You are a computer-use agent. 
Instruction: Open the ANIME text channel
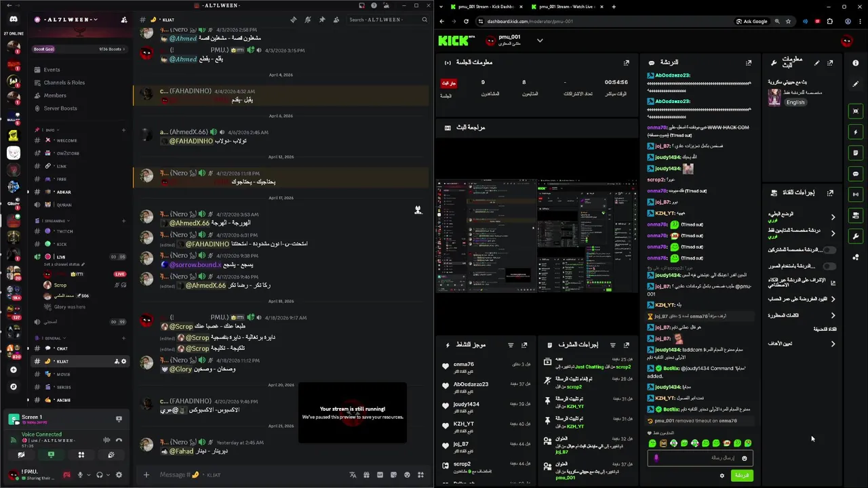[80, 400]
